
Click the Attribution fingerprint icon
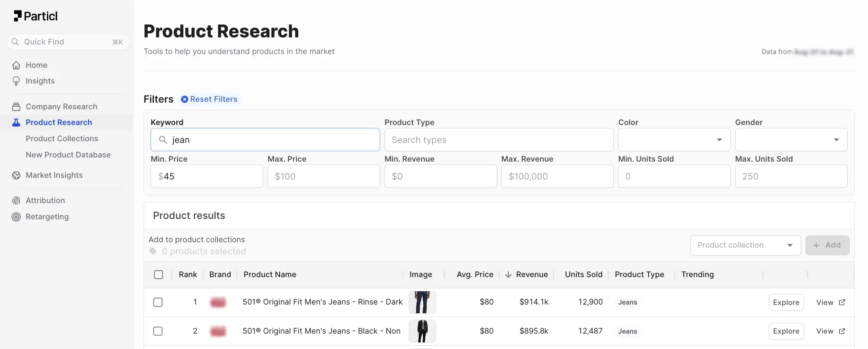(16, 201)
